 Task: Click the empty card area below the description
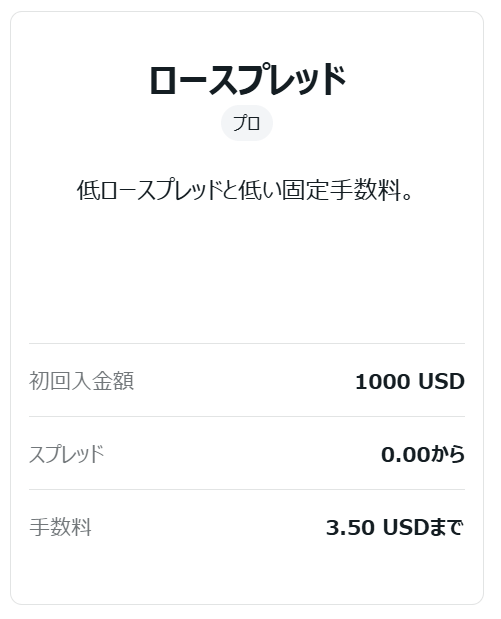(x=247, y=272)
